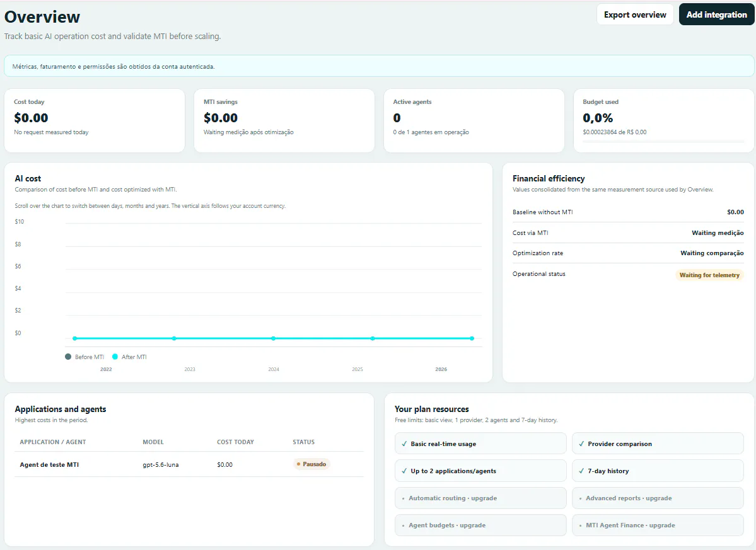
Task: Click the Waiting comparação value
Action: click(x=712, y=253)
